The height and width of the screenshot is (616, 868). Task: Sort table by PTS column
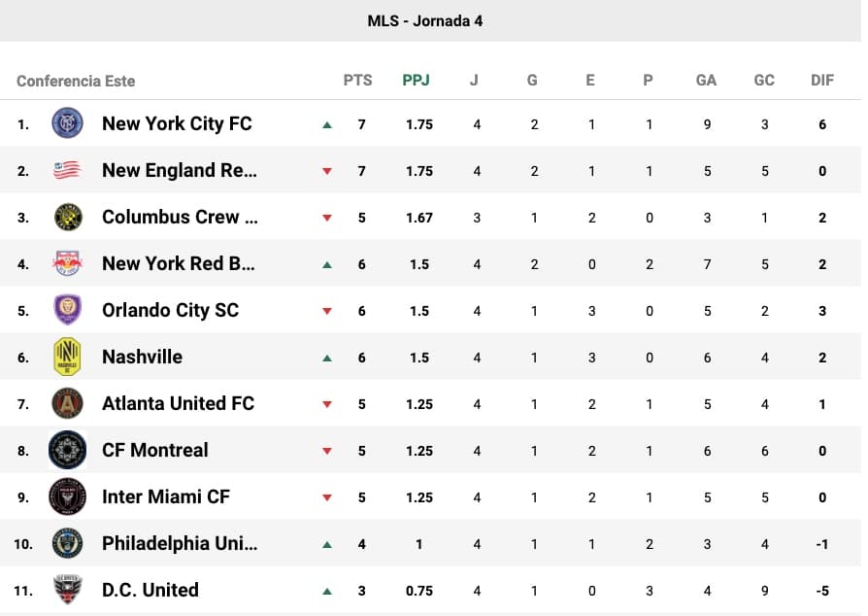[x=357, y=81]
